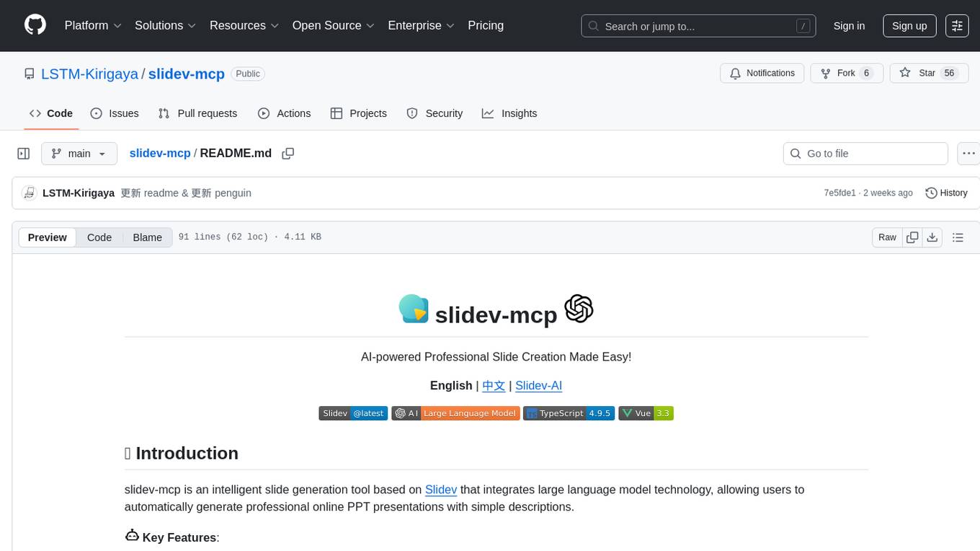Screen dimensions: 980x551
Task: Click the Sign up button
Action: pos(909,26)
